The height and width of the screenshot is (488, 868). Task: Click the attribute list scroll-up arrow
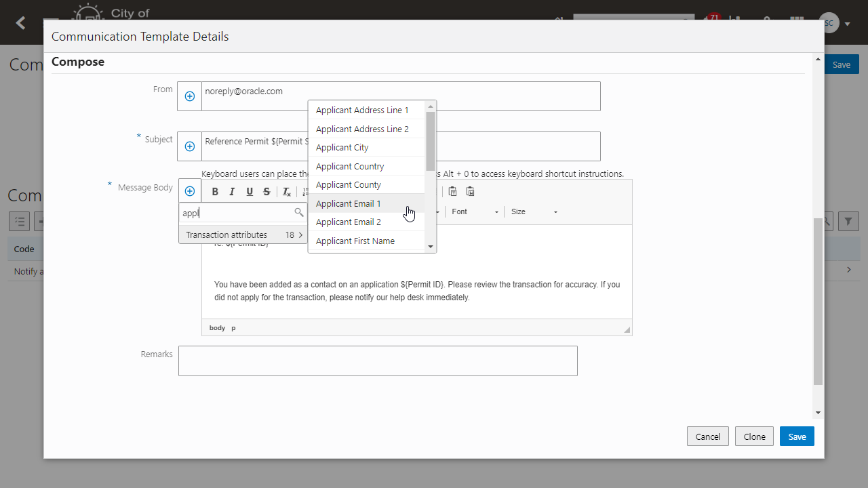(x=431, y=106)
